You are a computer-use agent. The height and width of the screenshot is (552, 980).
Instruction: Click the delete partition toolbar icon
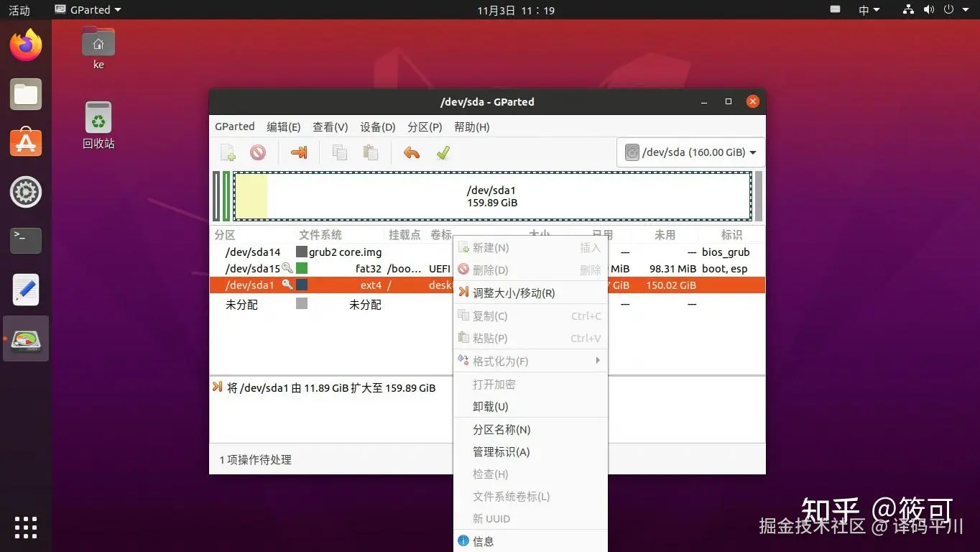click(258, 152)
